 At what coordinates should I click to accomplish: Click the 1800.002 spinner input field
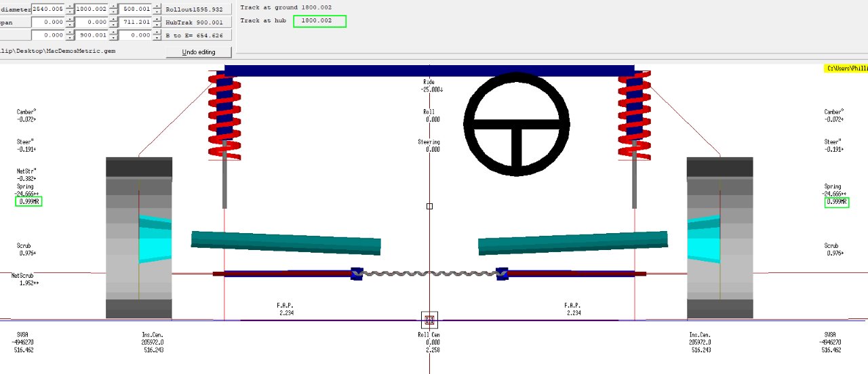(92, 9)
